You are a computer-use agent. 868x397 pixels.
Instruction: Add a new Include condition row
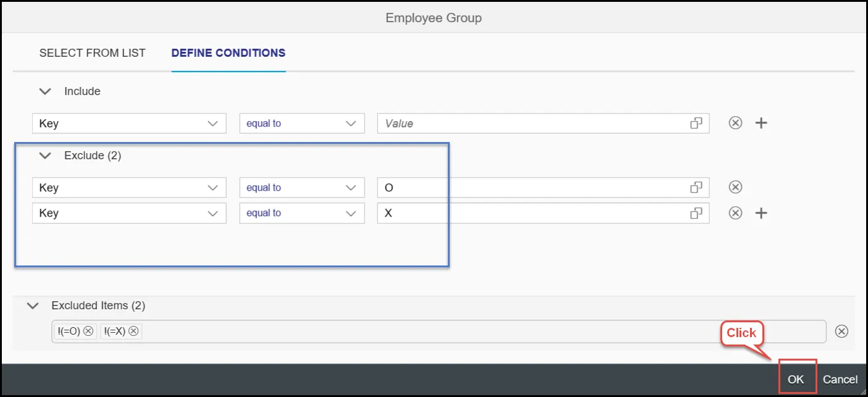click(762, 123)
